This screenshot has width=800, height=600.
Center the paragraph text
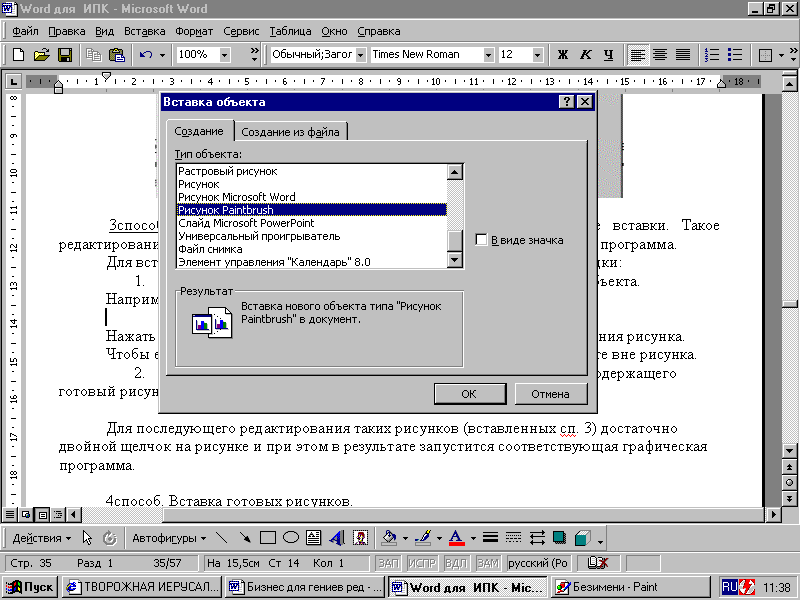point(660,55)
